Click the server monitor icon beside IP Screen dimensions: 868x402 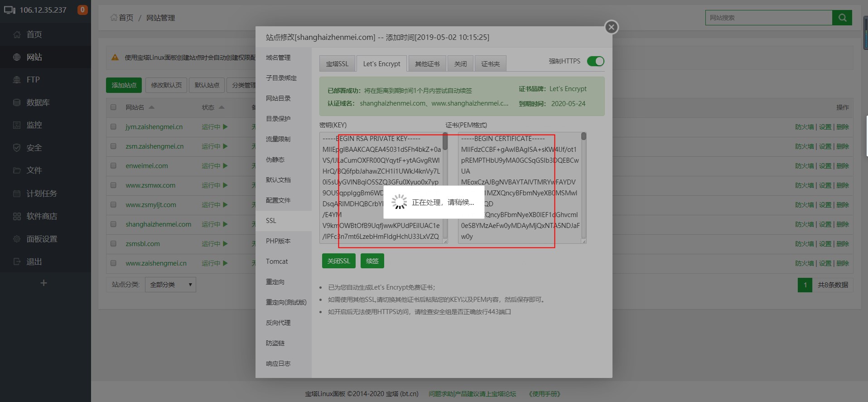click(10, 10)
